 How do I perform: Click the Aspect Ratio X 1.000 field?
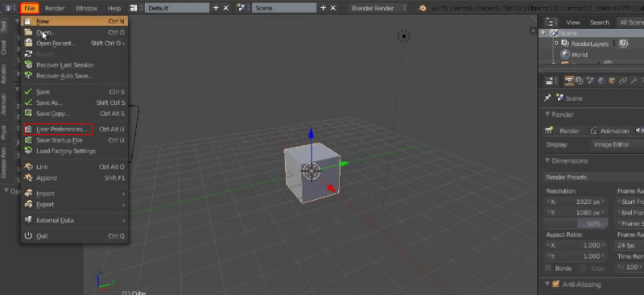(x=576, y=245)
